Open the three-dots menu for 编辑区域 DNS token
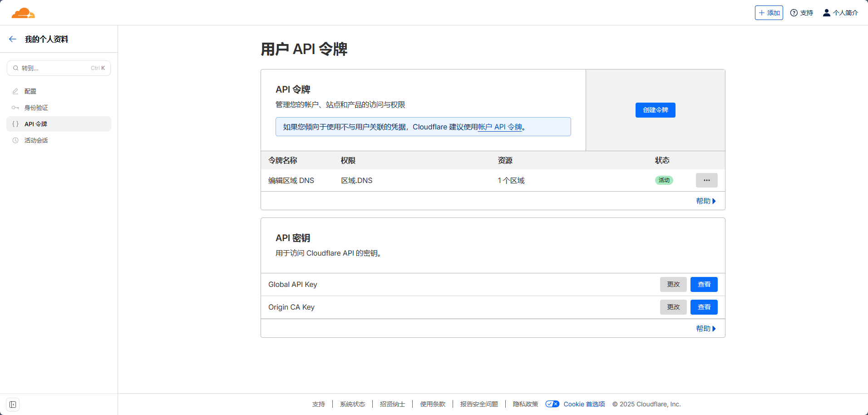 (706, 180)
